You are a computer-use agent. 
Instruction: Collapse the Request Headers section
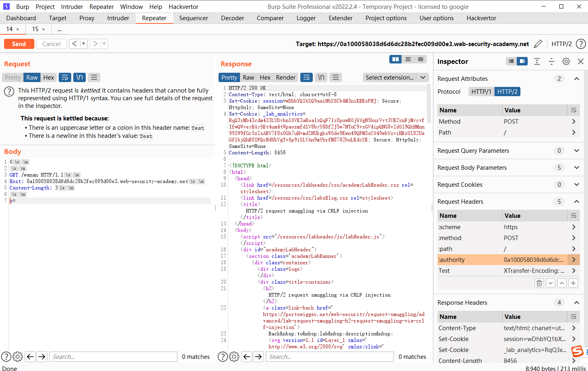[576, 201]
